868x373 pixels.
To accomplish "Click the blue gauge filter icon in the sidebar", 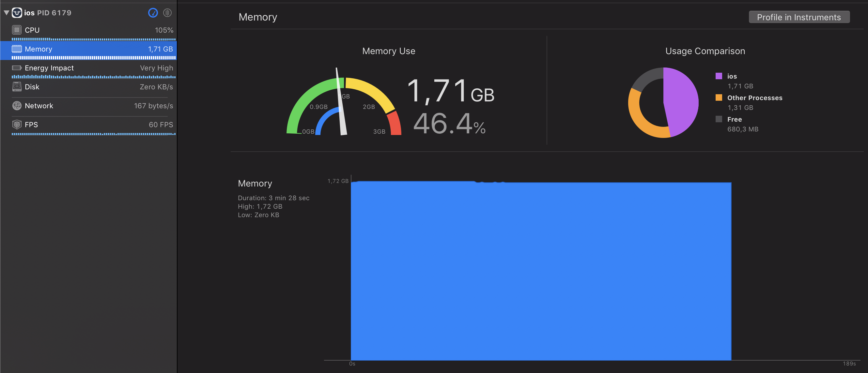I will click(153, 13).
